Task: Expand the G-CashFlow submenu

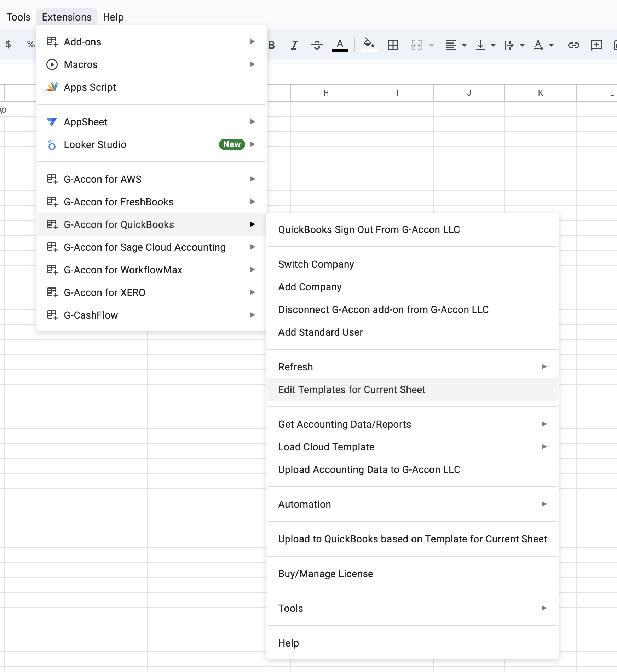Action: (x=152, y=315)
